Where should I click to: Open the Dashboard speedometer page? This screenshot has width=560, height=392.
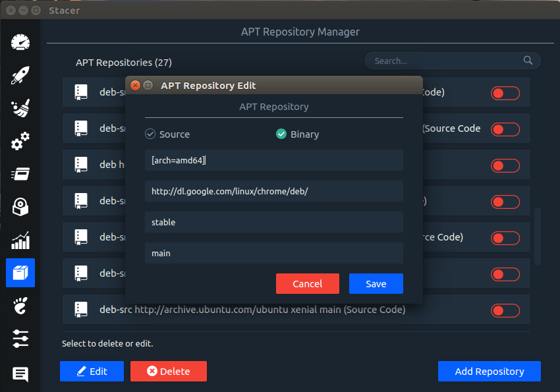tap(20, 42)
